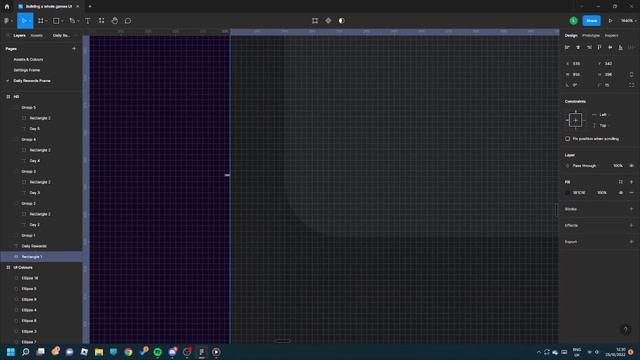Click the user avatar in toolbar
640x360 pixels.
[x=573, y=21]
